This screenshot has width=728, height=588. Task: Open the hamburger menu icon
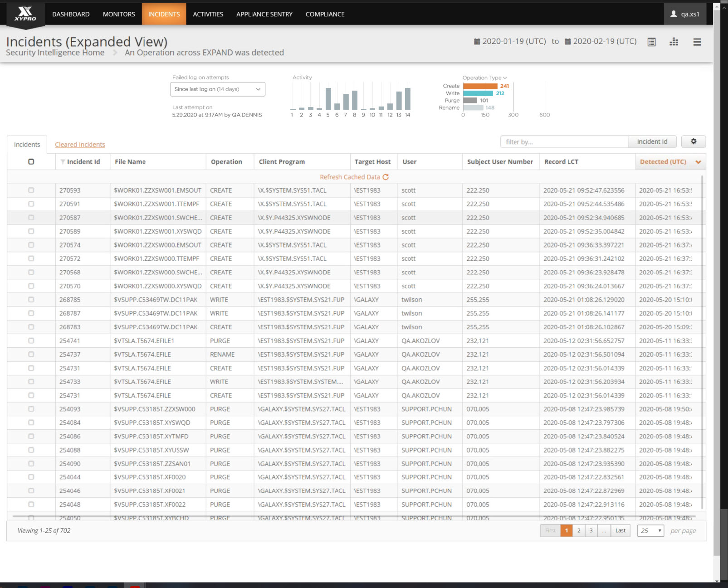697,42
